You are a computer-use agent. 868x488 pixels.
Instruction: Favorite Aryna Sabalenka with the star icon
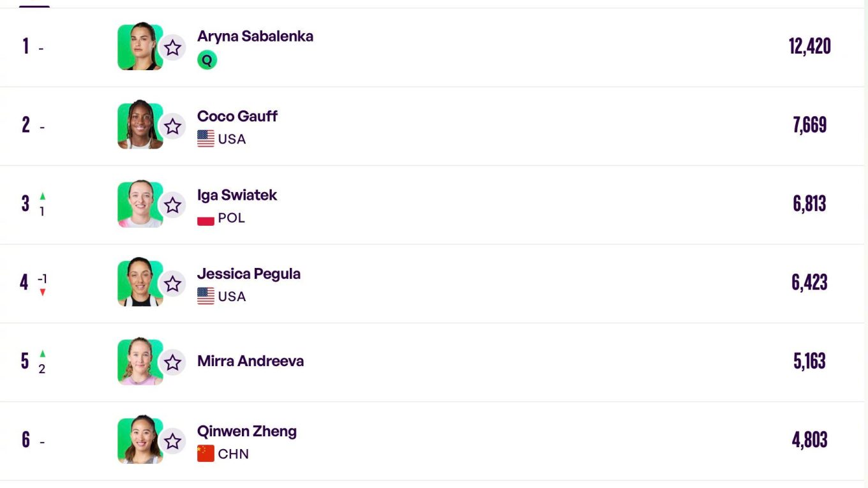click(172, 48)
